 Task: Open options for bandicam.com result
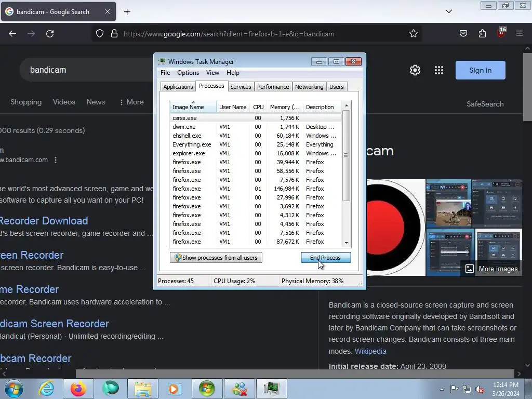(56, 160)
